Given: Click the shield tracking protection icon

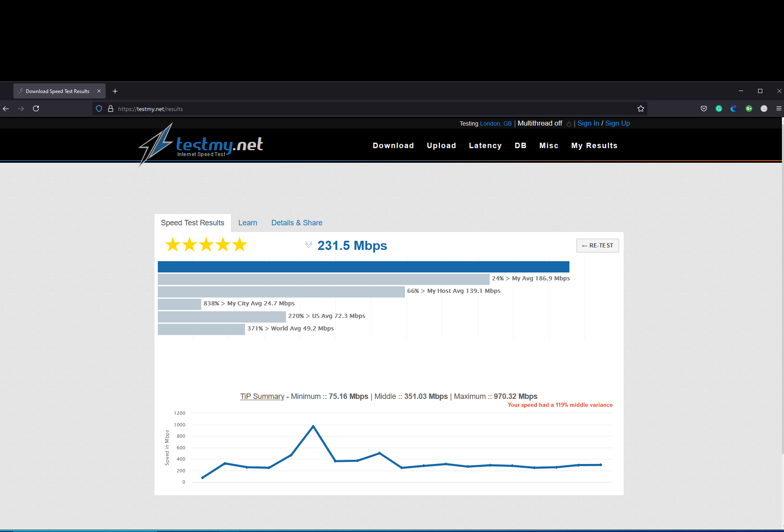Looking at the screenshot, I should 99,109.
